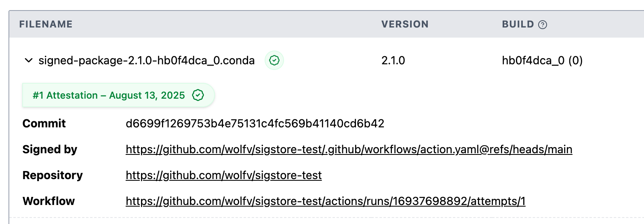
Task: Click the hb0f4dca_0 build string in the Build column
Action: coord(533,61)
